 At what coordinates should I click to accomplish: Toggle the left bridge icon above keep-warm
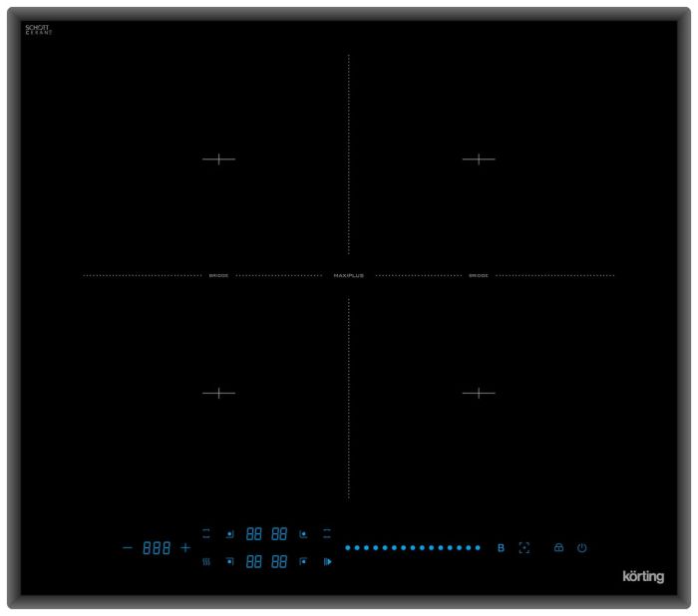206,534
